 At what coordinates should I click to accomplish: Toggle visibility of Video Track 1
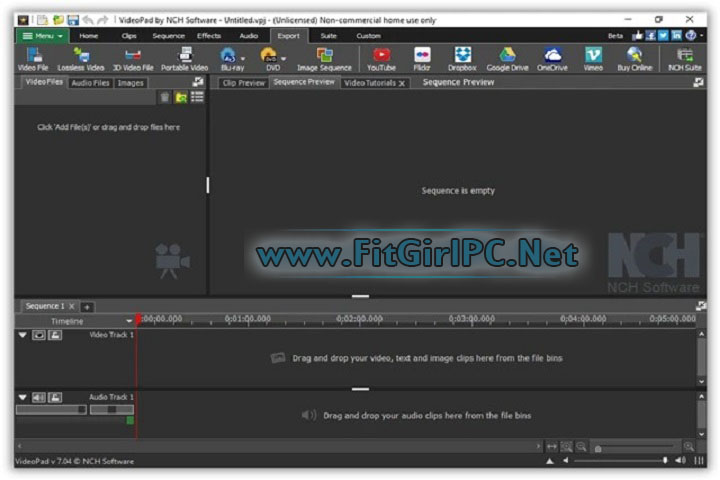coord(39,336)
